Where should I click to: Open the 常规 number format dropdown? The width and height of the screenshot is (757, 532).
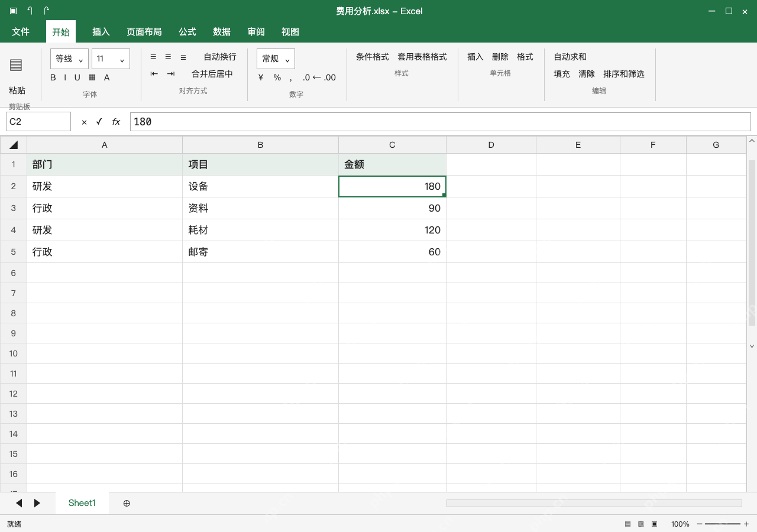pyautogui.click(x=276, y=59)
